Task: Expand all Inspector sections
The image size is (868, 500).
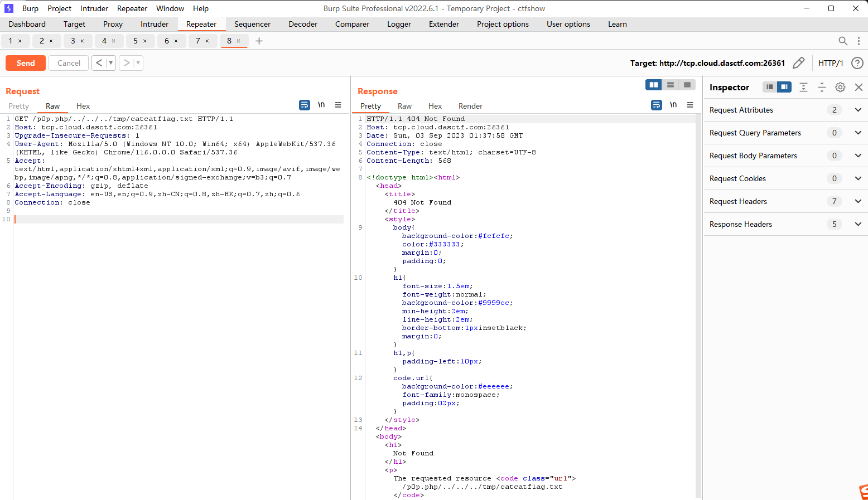Action: (803, 87)
